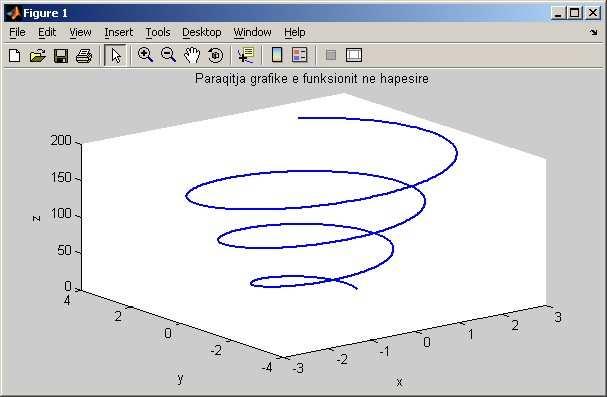The width and height of the screenshot is (607, 397).
Task: Click the New Figure icon
Action: pos(15,55)
